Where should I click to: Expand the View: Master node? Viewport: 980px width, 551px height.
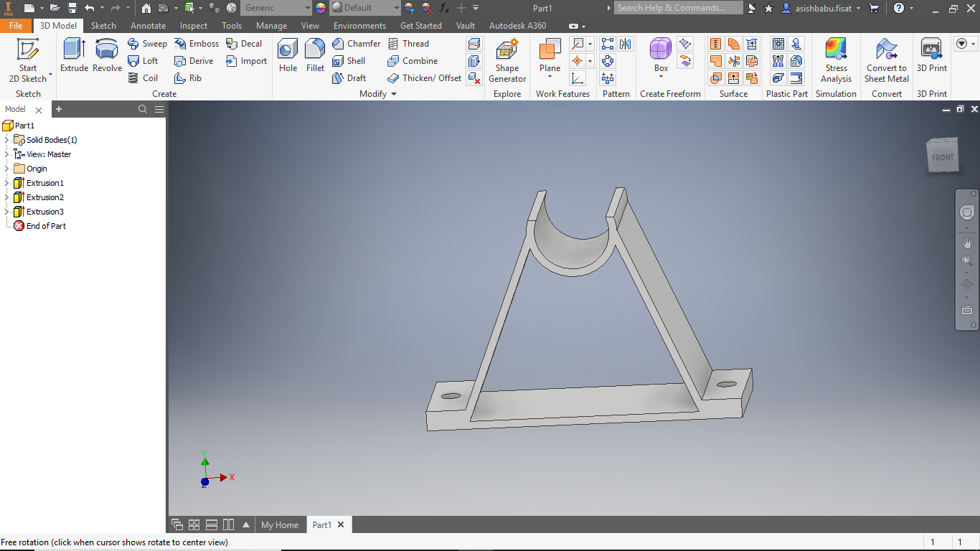pyautogui.click(x=6, y=154)
